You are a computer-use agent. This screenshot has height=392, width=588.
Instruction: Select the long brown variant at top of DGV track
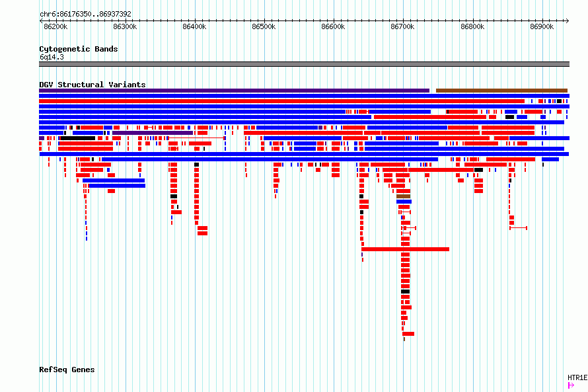coord(501,91)
